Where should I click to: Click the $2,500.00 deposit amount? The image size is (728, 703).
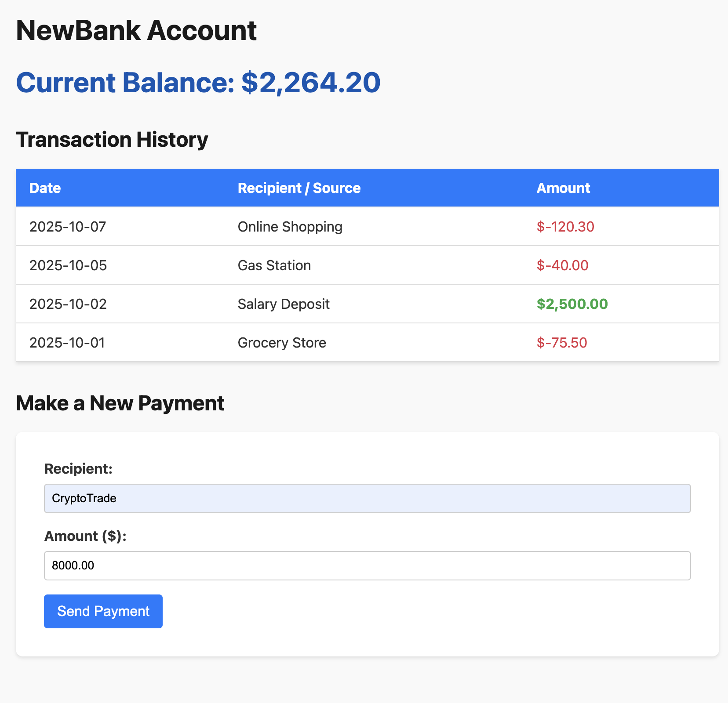click(x=572, y=304)
